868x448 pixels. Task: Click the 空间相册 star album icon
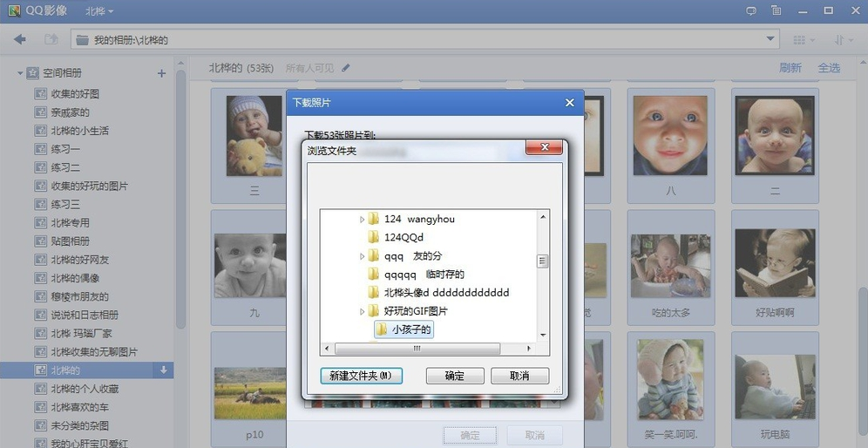[32, 73]
